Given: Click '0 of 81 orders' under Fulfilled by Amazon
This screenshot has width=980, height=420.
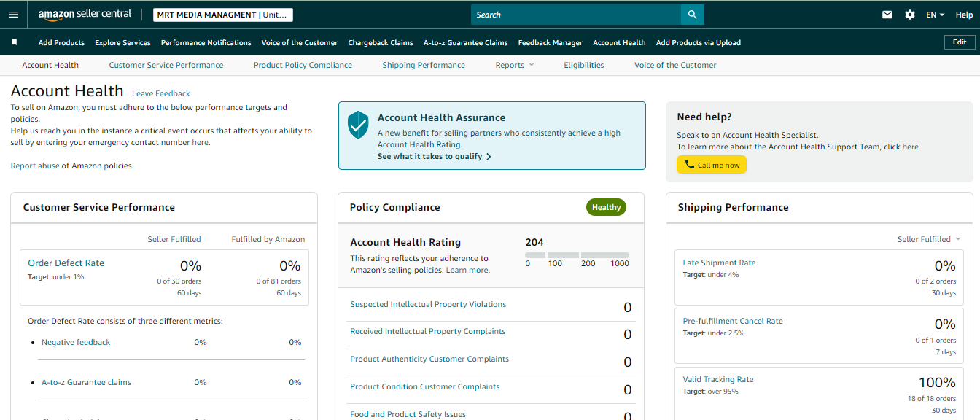Looking at the screenshot, I should [x=279, y=281].
